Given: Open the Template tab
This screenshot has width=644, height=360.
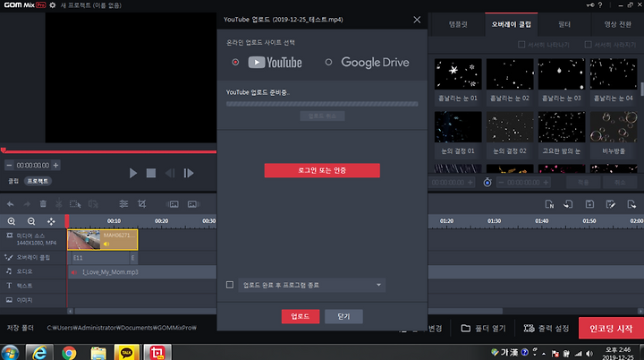Looking at the screenshot, I should click(x=458, y=25).
